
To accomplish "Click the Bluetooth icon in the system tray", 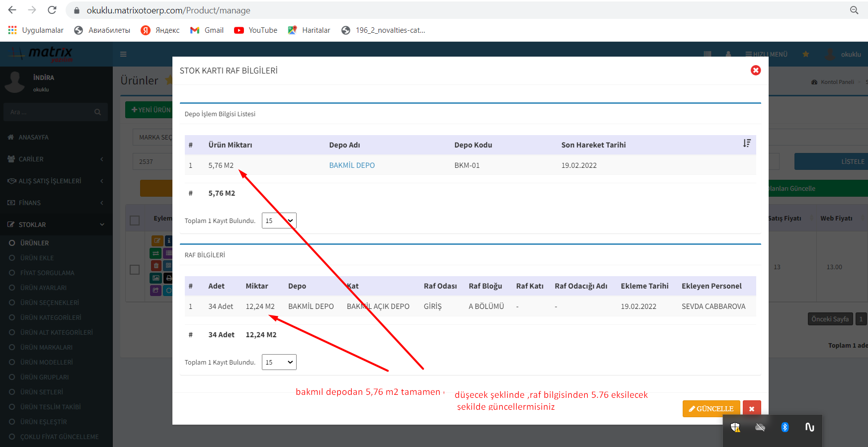I will click(785, 427).
